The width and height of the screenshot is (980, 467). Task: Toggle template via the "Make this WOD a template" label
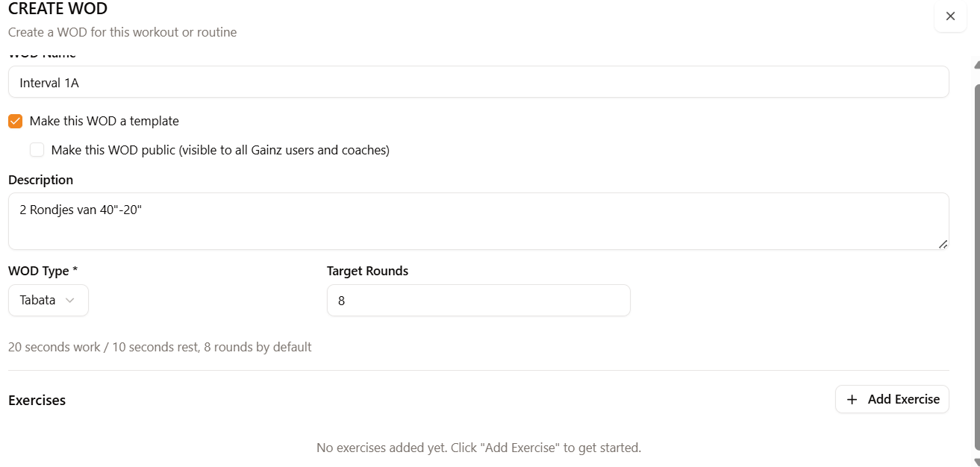[x=104, y=121]
